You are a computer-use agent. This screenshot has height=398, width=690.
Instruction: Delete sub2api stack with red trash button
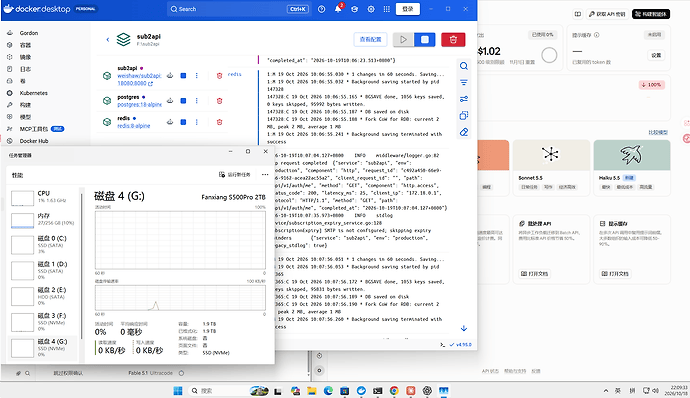[x=453, y=40]
